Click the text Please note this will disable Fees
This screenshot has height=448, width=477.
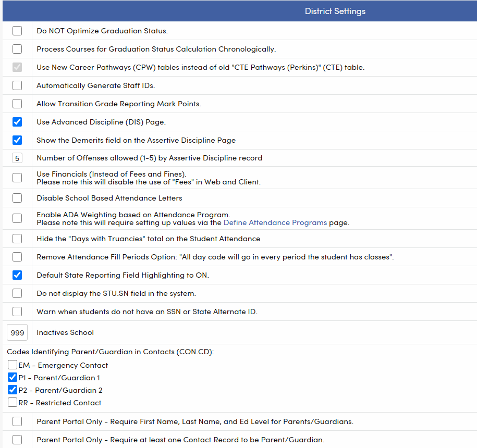pos(149,182)
